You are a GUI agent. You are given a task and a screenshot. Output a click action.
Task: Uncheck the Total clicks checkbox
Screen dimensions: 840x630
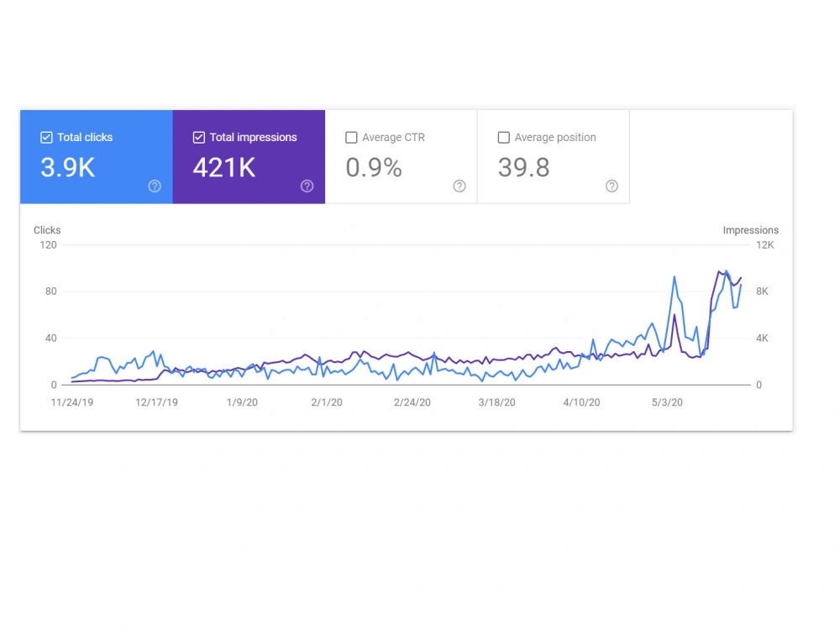[46, 137]
